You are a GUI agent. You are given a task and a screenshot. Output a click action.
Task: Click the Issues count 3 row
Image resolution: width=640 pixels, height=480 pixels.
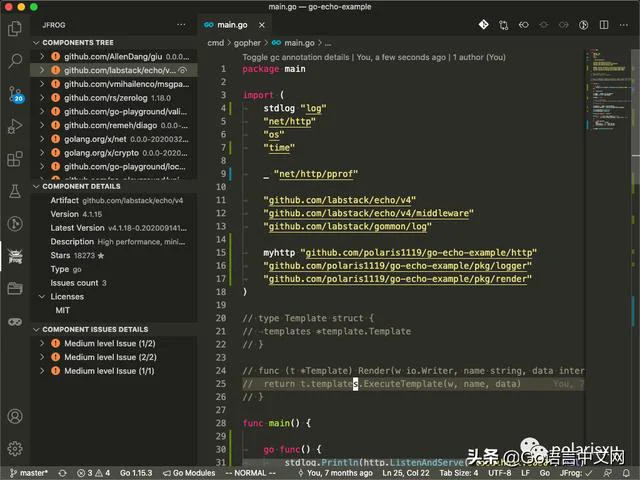114,283
